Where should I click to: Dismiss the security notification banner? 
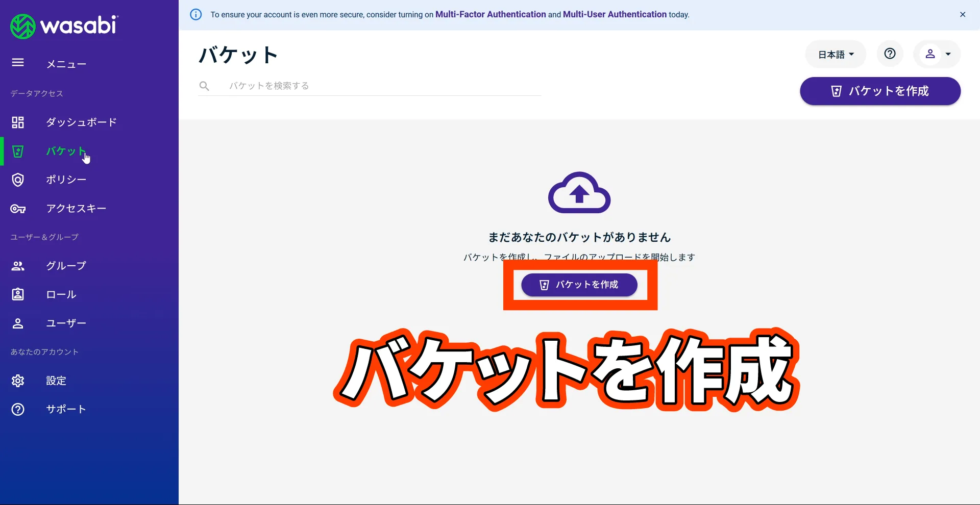[963, 14]
